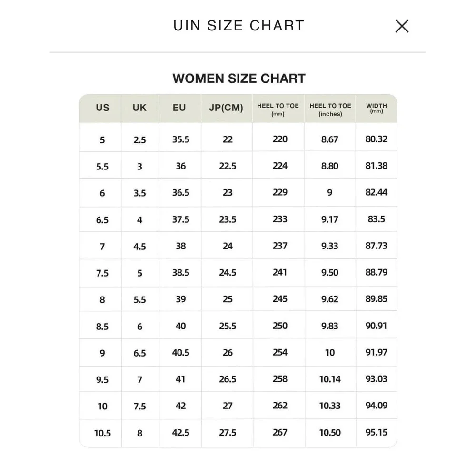Click width value 87.73

377,246
